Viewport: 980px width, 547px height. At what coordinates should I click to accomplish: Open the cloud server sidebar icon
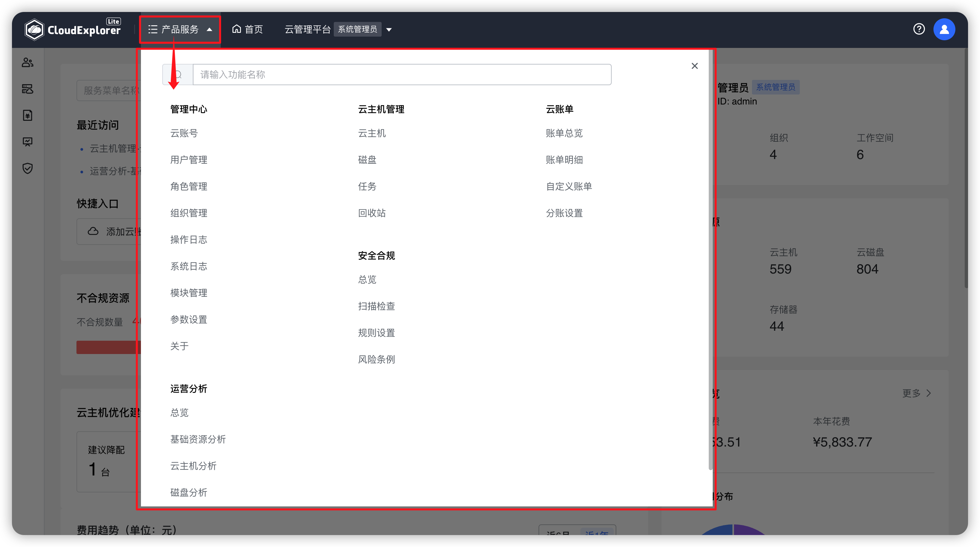27,89
